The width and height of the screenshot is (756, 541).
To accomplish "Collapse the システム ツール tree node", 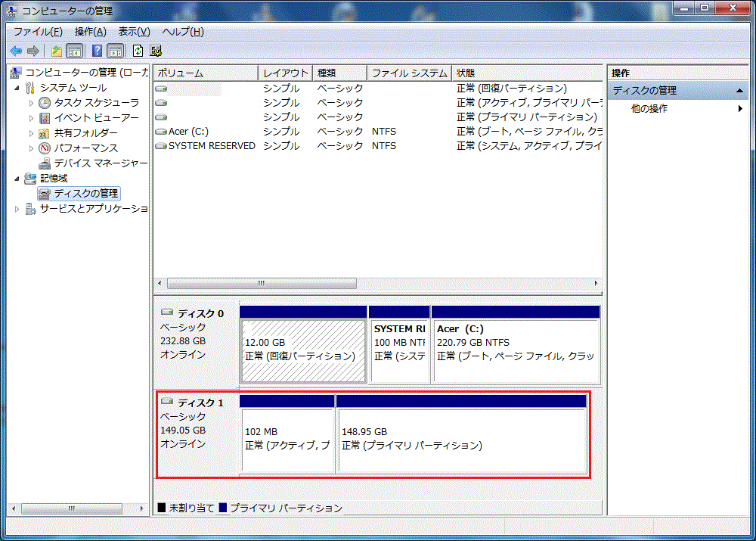I will 18,88.
